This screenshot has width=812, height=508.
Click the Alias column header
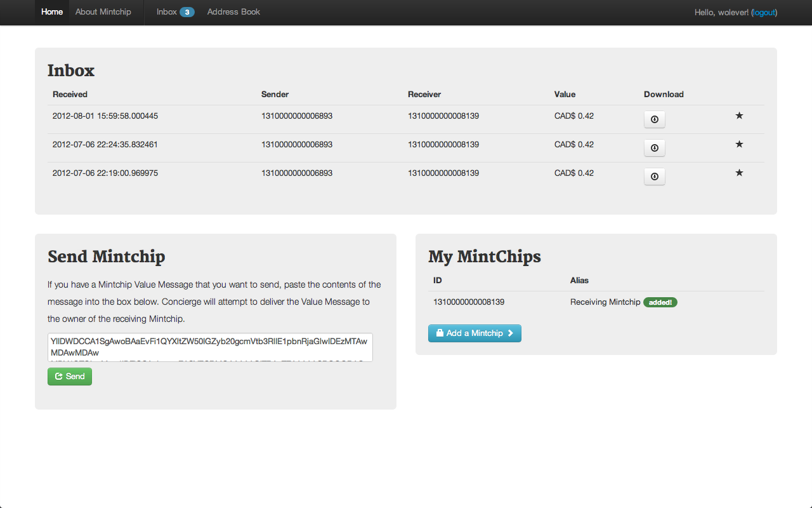[x=580, y=280]
